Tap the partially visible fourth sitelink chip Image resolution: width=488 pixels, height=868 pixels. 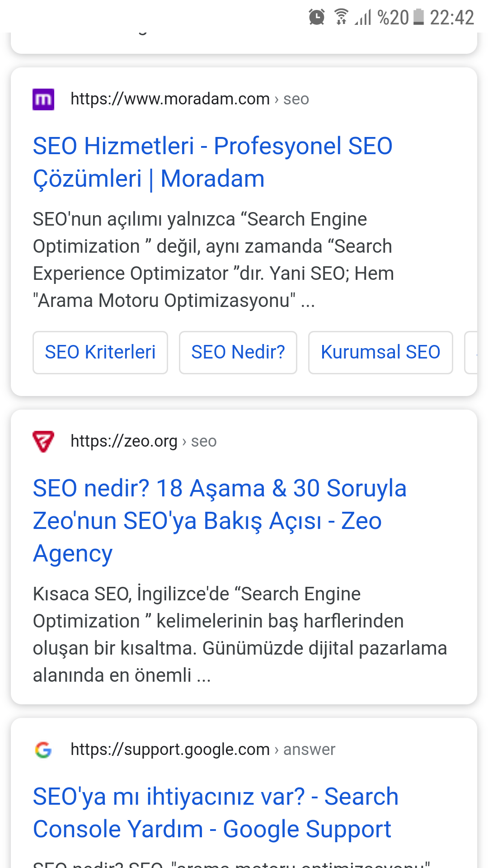point(471,352)
